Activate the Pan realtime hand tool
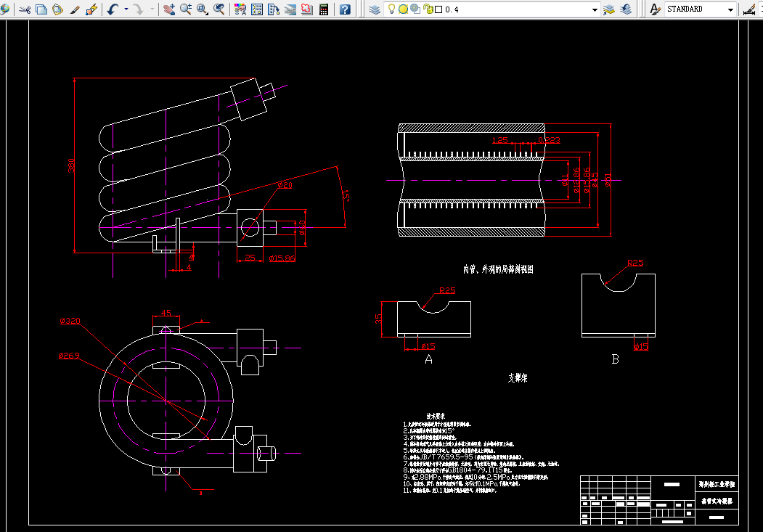Screen dimensions: 763x532 pyautogui.click(x=169, y=9)
